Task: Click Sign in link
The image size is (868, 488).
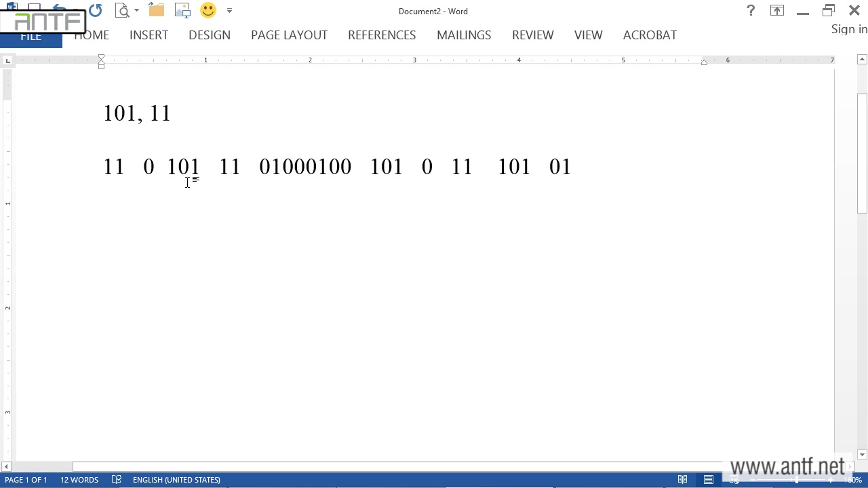Action: (849, 29)
